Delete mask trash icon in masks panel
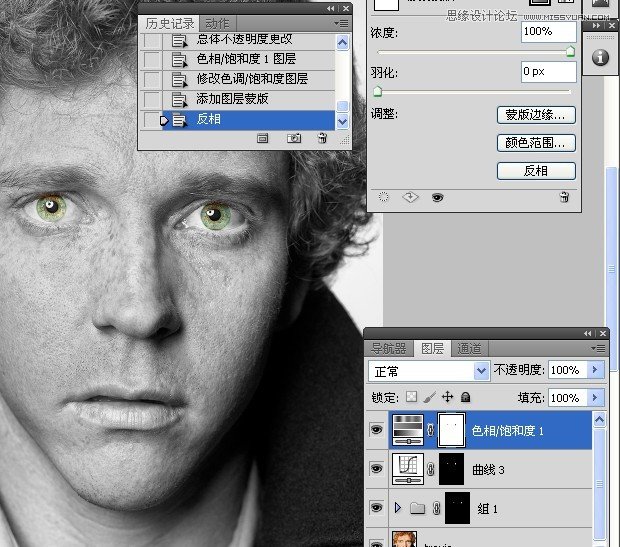The image size is (620, 547). point(564,197)
